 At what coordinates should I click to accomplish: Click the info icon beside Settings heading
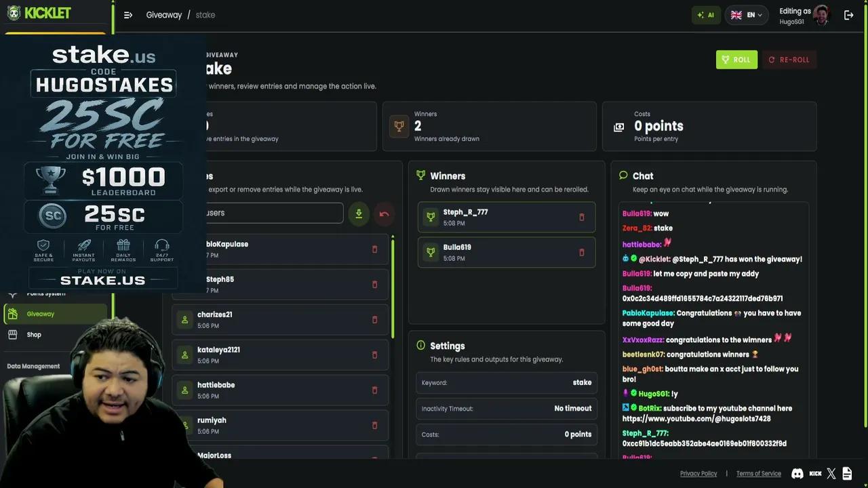pyautogui.click(x=420, y=346)
